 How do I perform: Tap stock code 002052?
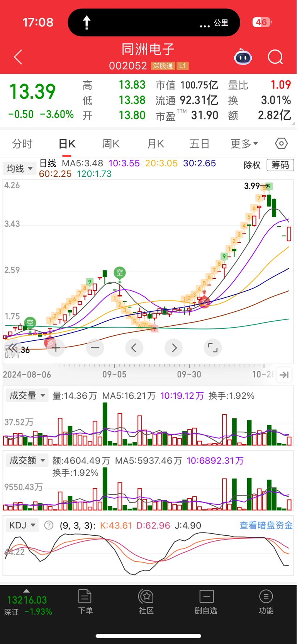pos(128,66)
